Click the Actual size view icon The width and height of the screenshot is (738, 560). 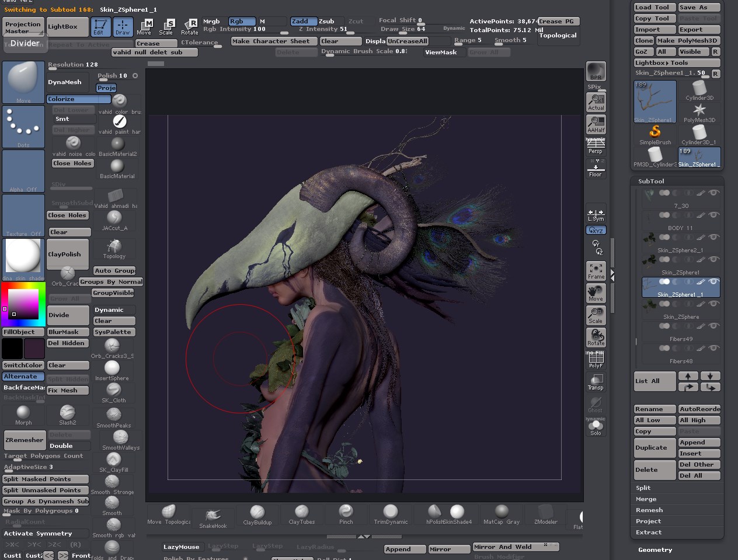596,102
